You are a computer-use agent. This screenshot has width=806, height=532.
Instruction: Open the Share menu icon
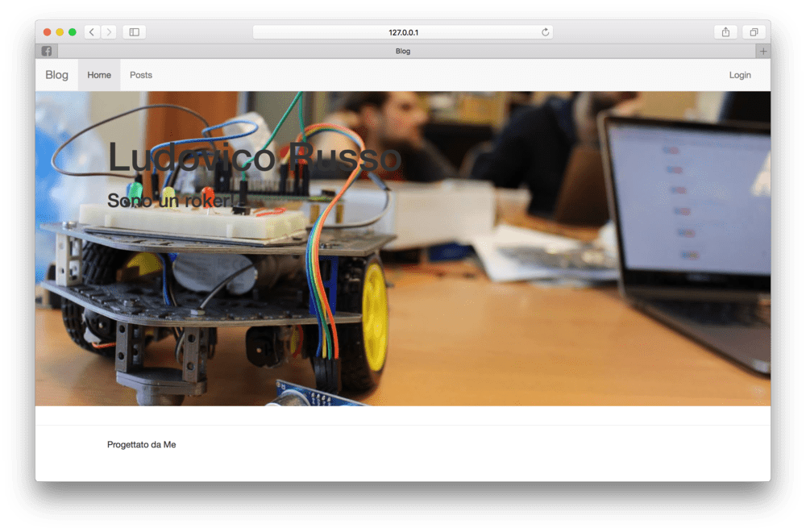pyautogui.click(x=725, y=32)
